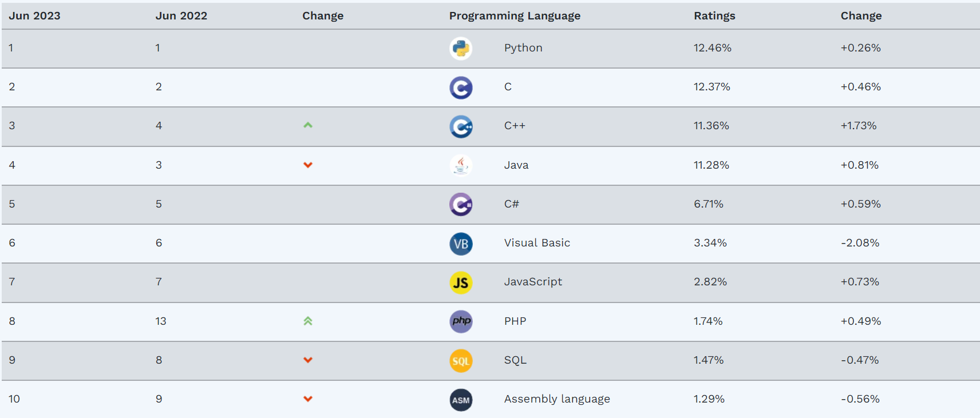Viewport: 980px width, 418px height.
Task: Click Python's 12.46% rating value
Action: 713,48
